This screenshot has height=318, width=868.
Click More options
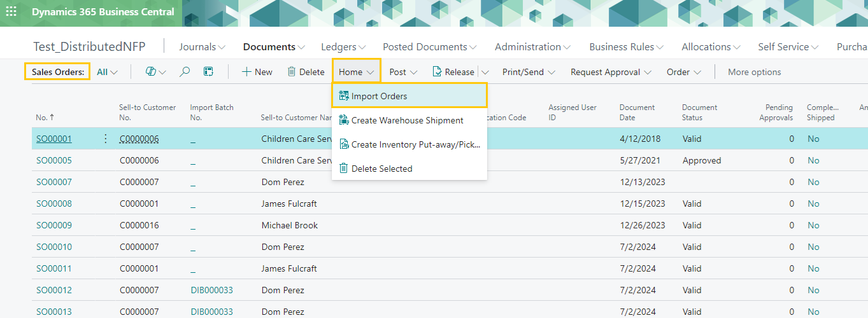755,72
